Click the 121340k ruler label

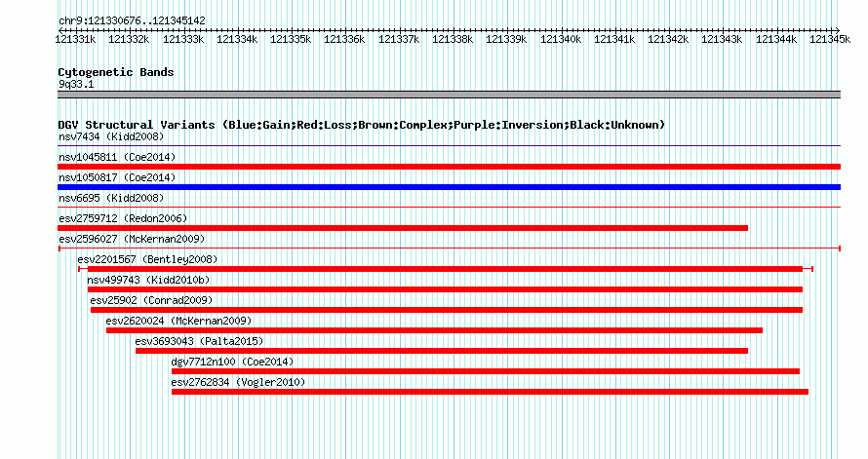coord(561,39)
